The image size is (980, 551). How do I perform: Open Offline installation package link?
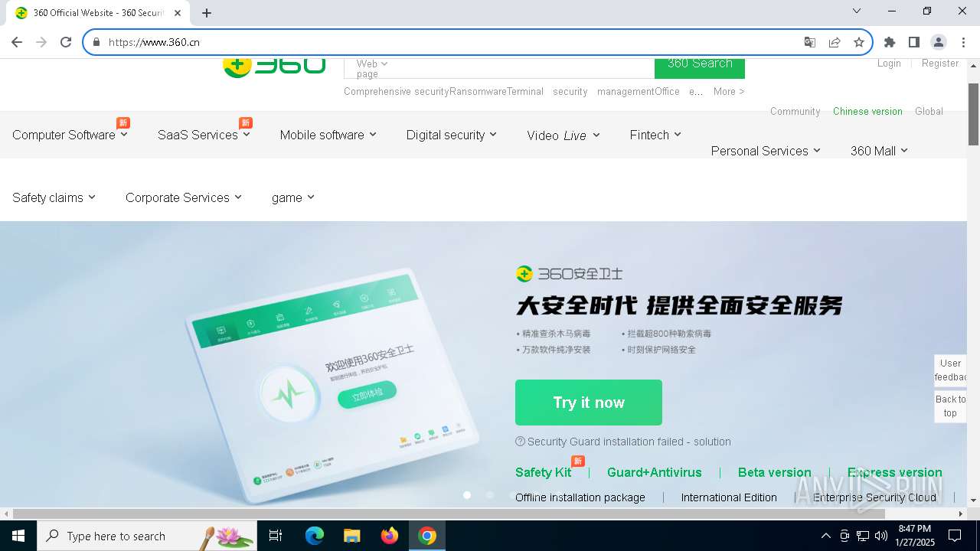pos(580,497)
